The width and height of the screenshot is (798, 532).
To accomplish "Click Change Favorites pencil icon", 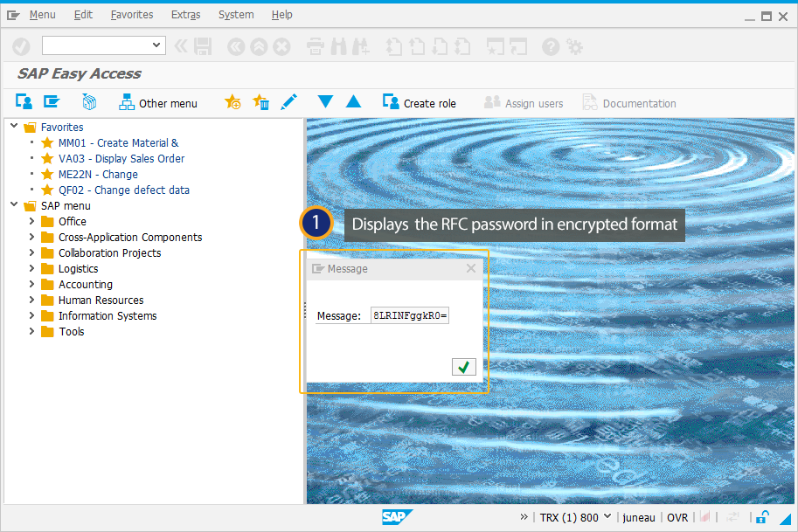I will point(288,102).
